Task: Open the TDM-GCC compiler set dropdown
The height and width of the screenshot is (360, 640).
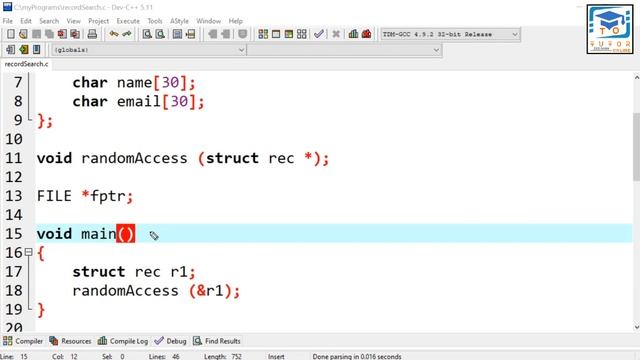Action: pos(450,34)
